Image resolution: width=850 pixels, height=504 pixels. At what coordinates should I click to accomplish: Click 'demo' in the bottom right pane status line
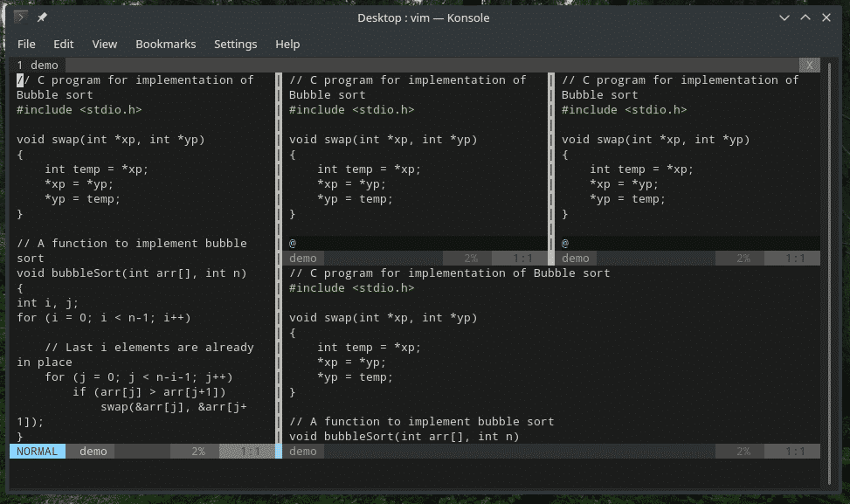pos(303,452)
